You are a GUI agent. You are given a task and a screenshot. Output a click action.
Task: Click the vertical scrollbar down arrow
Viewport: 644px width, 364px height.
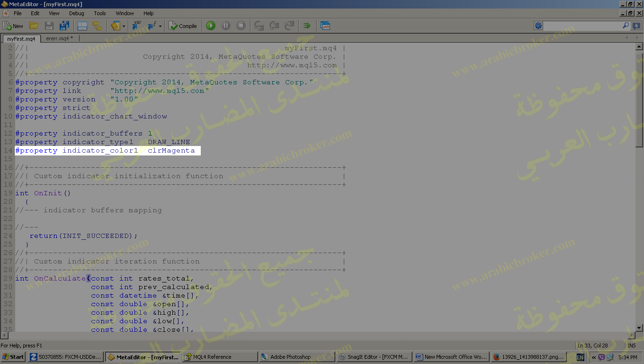click(639, 328)
